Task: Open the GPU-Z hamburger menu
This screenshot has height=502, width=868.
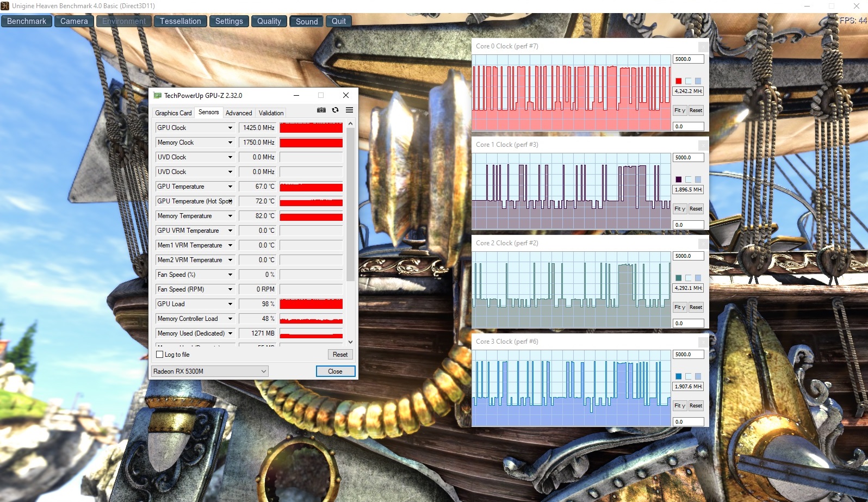Action: point(349,110)
